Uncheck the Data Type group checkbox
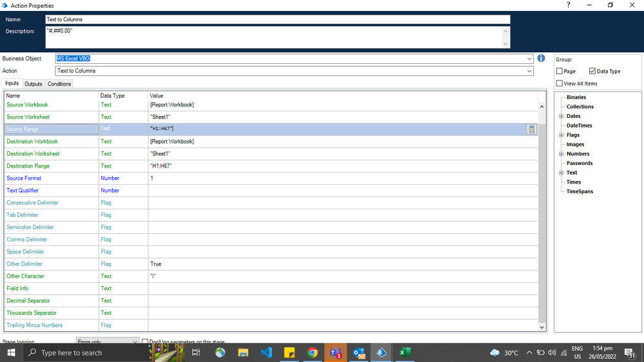This screenshot has height=362, width=644. (x=592, y=71)
